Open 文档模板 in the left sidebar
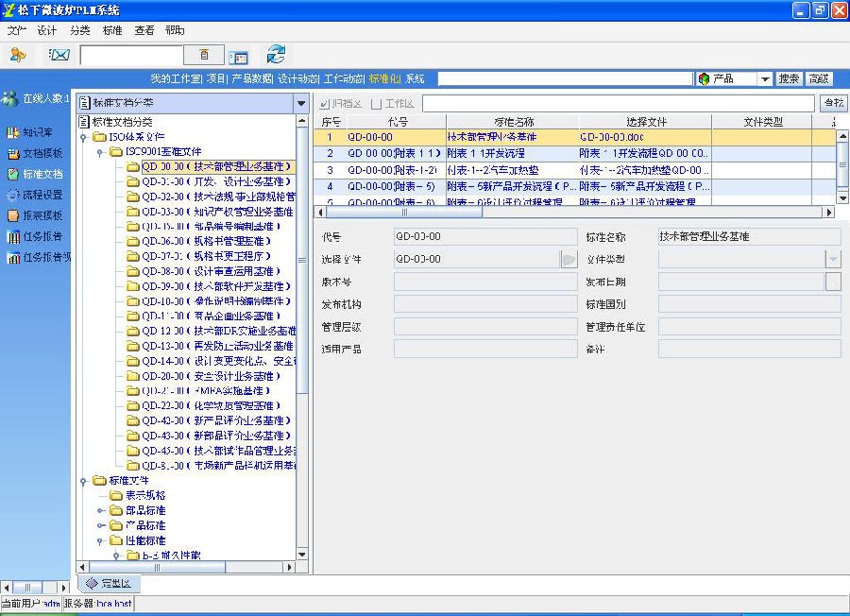Screen dimensions: 850x616 click(36, 154)
